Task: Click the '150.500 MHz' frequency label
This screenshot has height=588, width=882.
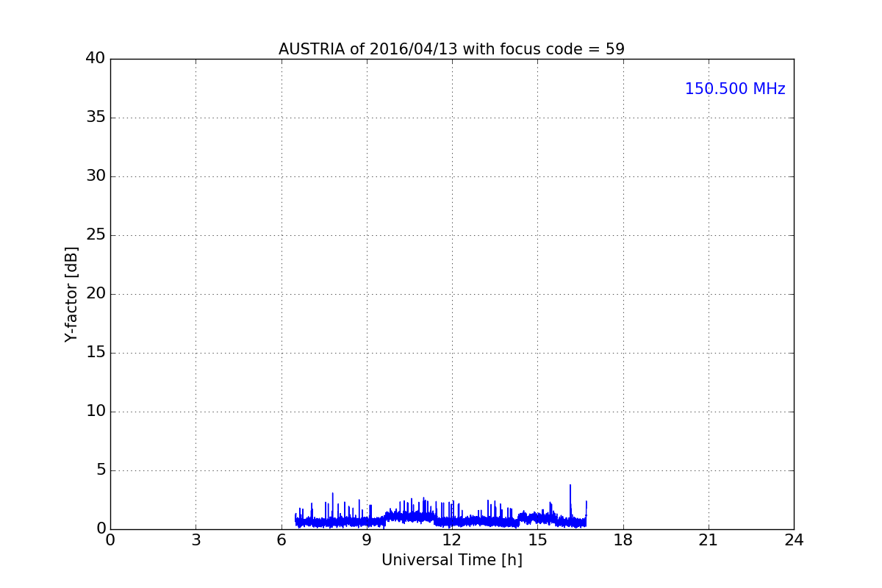Action: (735, 89)
